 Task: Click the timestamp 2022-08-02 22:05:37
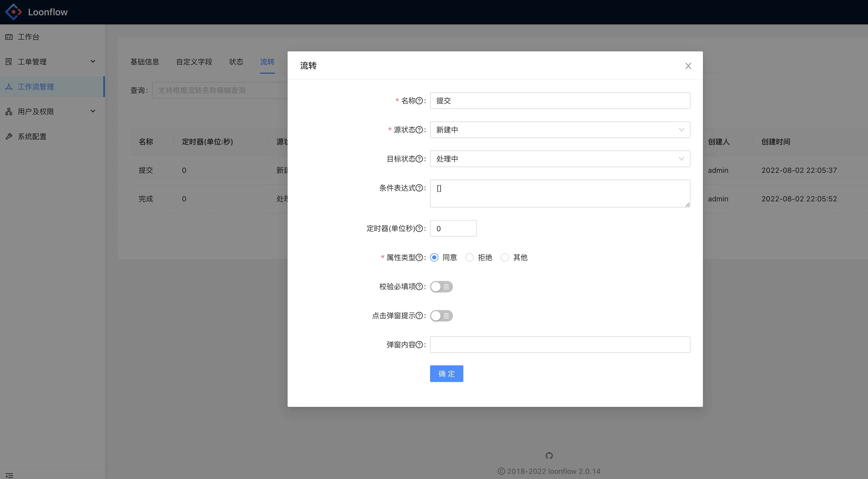[799, 170]
